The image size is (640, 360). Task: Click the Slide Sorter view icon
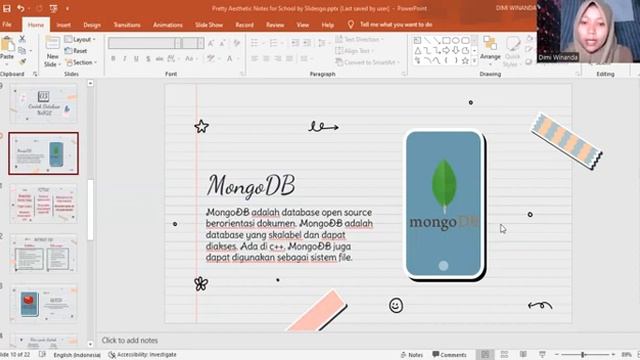click(x=504, y=354)
